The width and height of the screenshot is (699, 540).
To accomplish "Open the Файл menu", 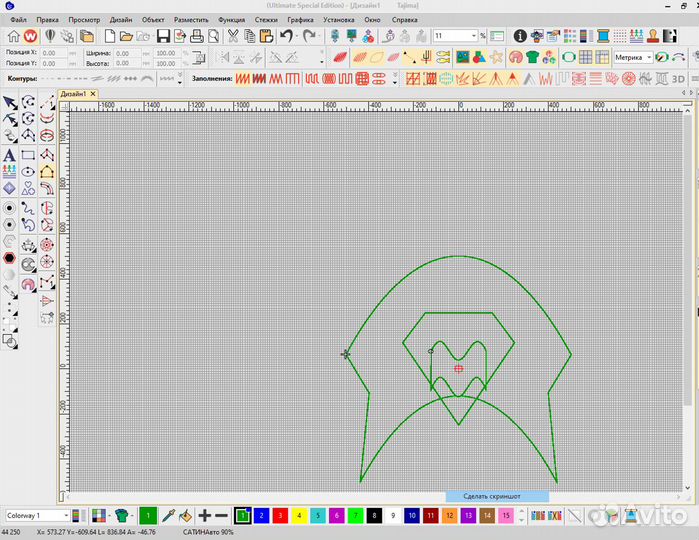I will 18,20.
